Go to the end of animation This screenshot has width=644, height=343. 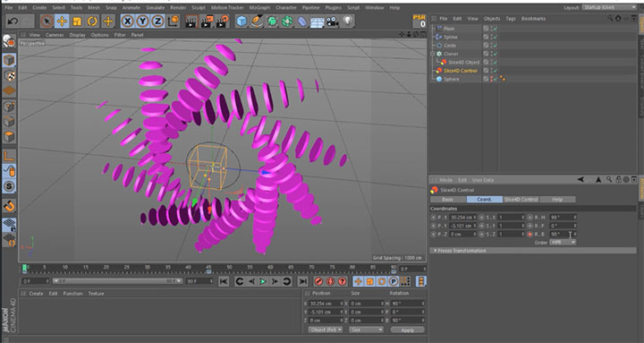[302, 282]
